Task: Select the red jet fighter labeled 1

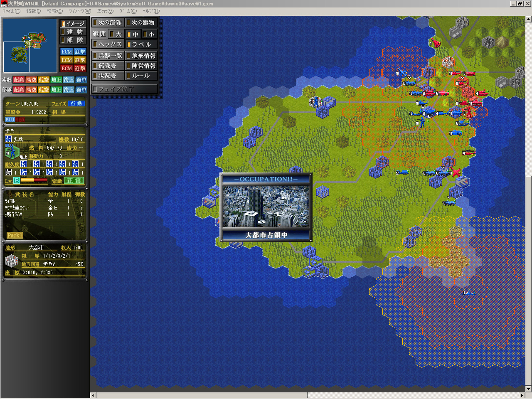Action: click(435, 43)
